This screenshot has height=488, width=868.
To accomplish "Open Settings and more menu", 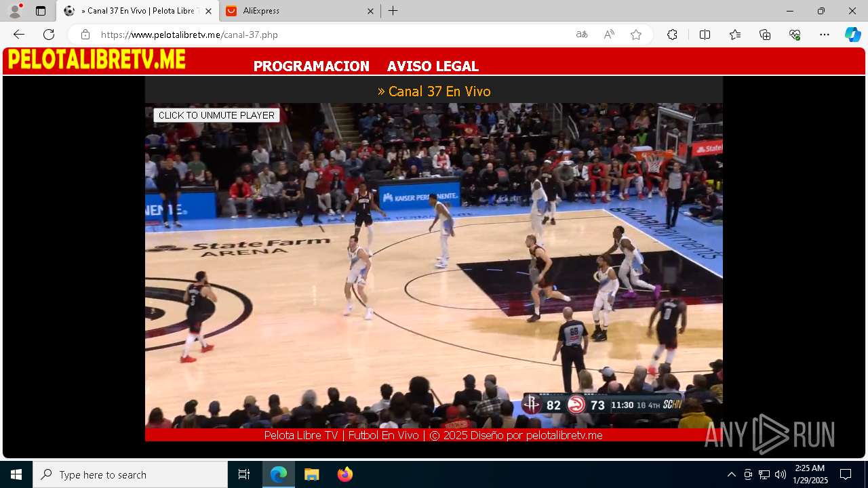I will pyautogui.click(x=825, y=35).
